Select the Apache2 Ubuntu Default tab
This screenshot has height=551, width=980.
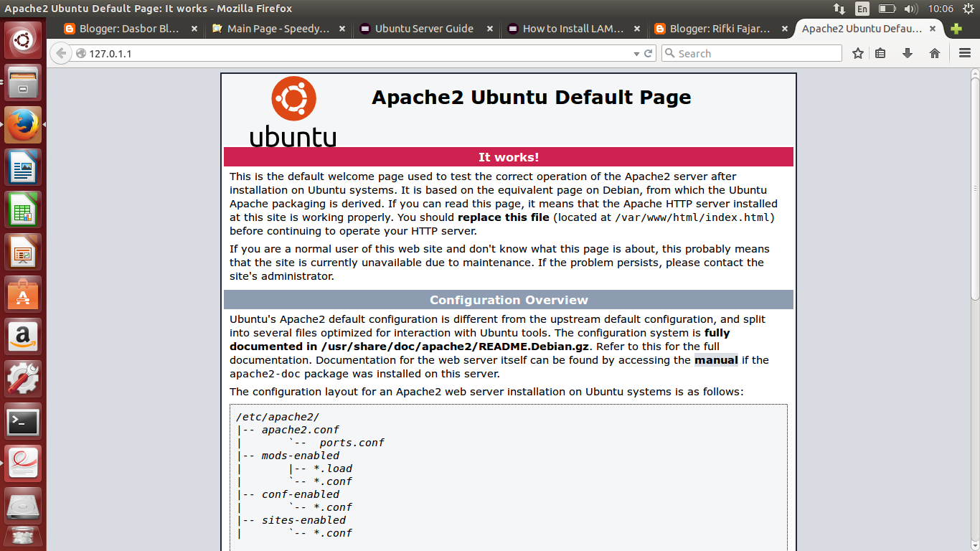point(862,29)
